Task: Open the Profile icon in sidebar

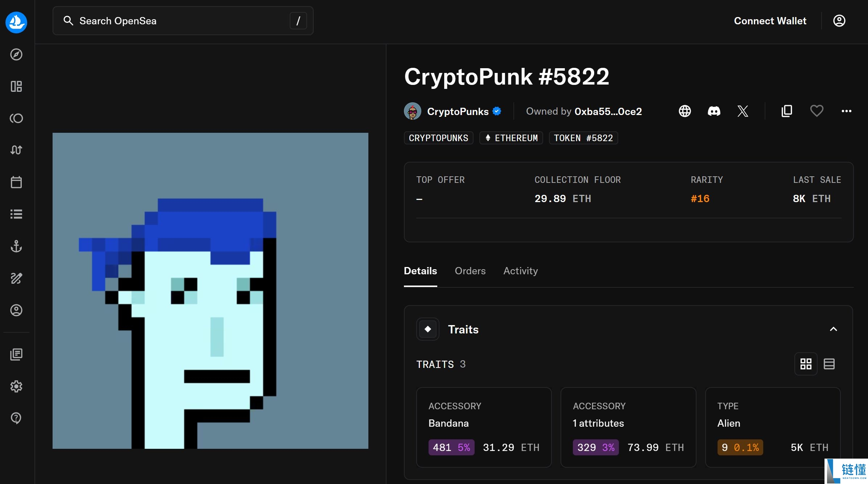Action: [x=16, y=310]
